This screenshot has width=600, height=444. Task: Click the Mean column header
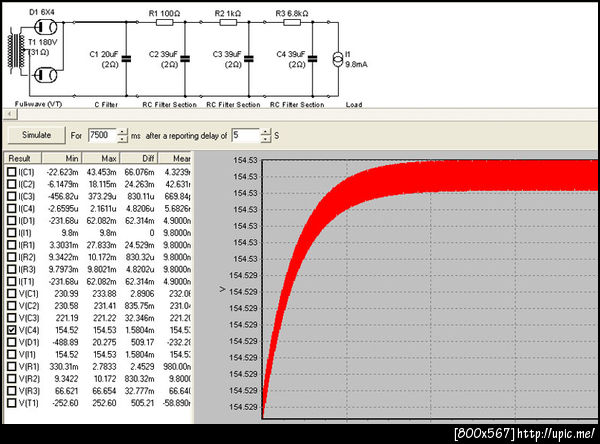pos(174,158)
